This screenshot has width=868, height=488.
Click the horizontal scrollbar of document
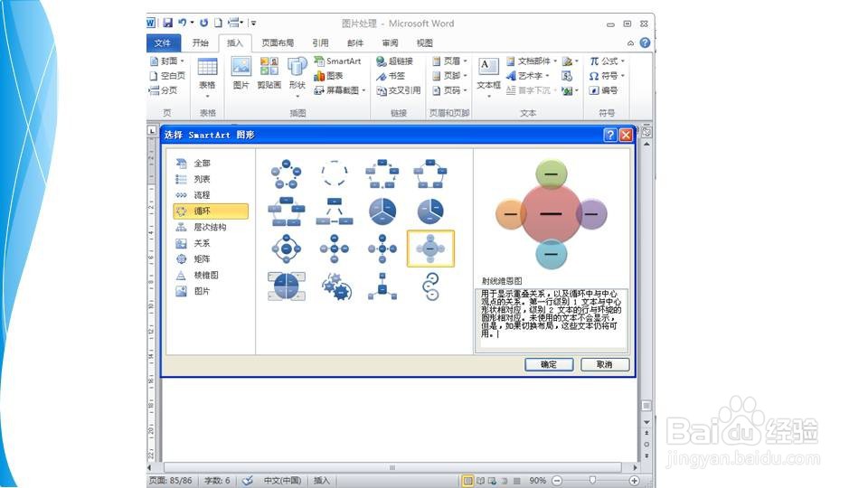(x=392, y=467)
